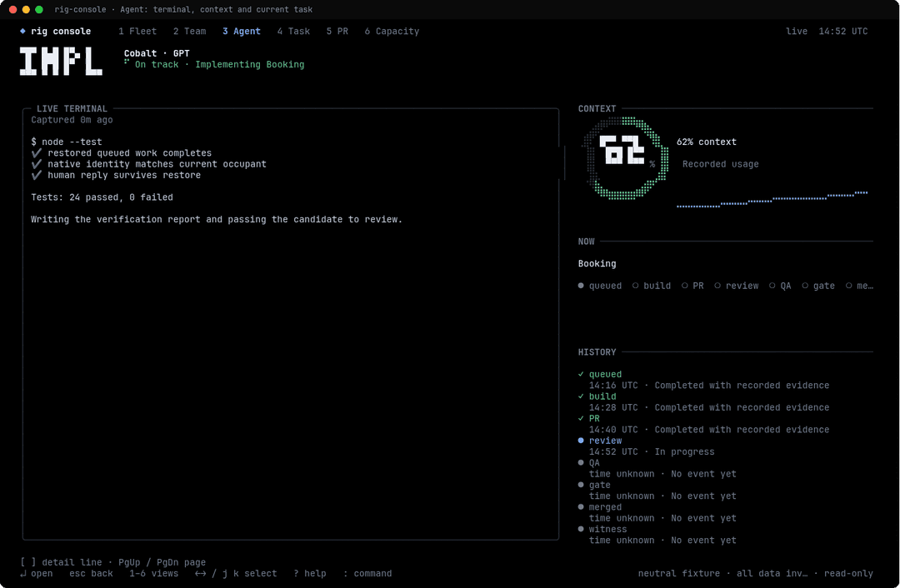The width and height of the screenshot is (900, 588).
Task: Switch to the 6 Capacity view
Action: (392, 31)
